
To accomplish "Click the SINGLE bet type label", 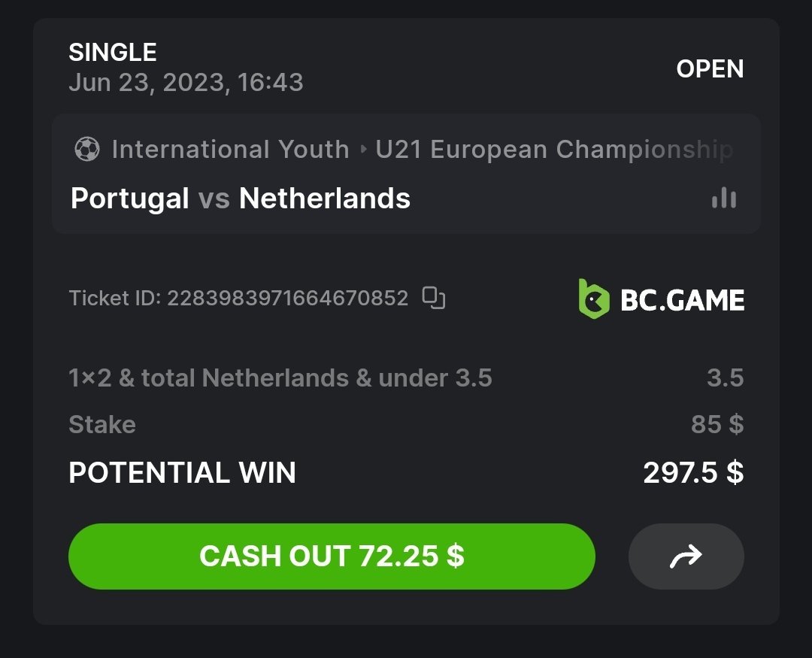I will pyautogui.click(x=113, y=53).
